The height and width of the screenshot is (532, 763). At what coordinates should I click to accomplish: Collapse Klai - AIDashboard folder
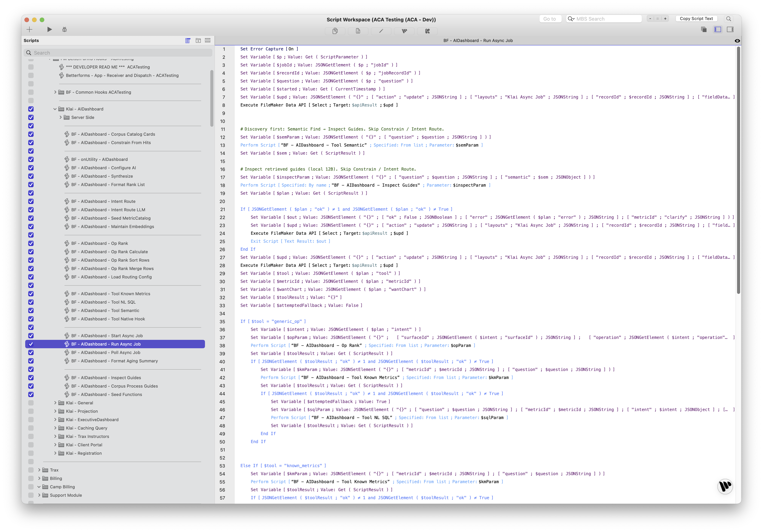point(55,109)
